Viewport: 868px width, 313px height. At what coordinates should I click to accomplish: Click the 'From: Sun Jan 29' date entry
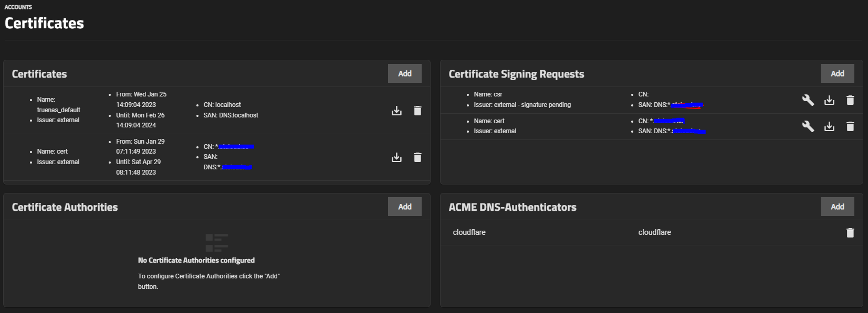coord(140,146)
